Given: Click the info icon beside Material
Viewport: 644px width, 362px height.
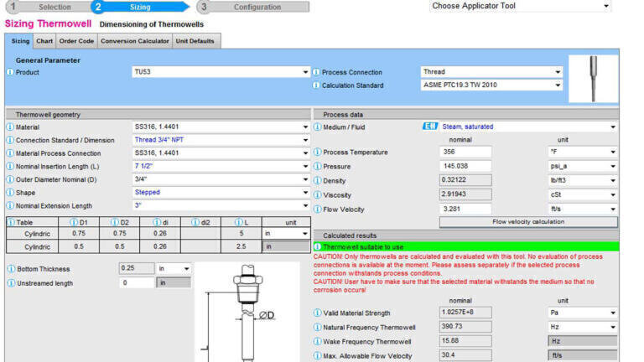Looking at the screenshot, I should (x=10, y=127).
